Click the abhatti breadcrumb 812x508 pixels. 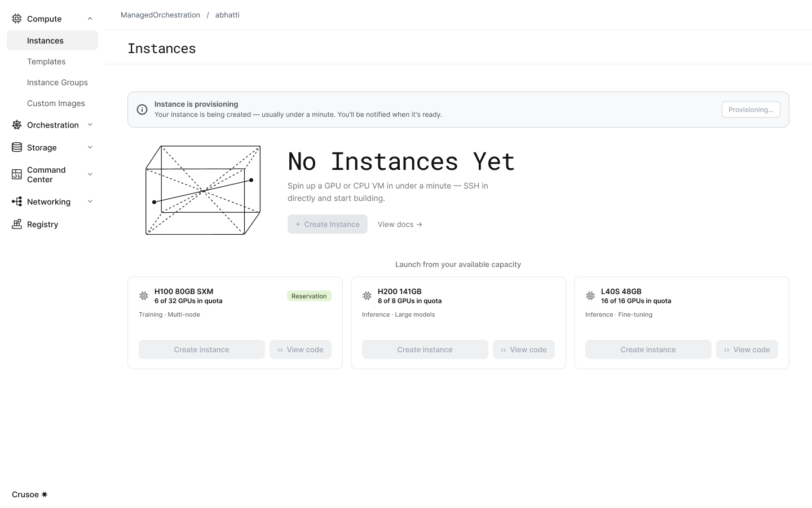227,15
